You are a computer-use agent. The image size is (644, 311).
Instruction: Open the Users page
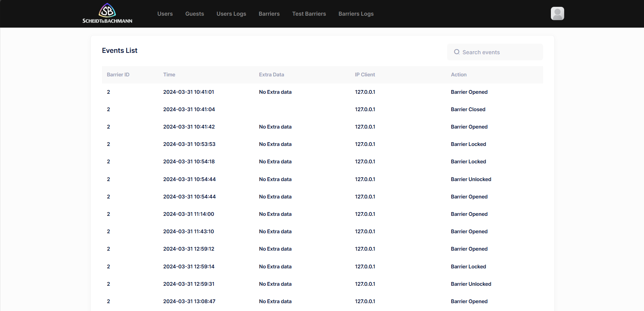click(165, 14)
